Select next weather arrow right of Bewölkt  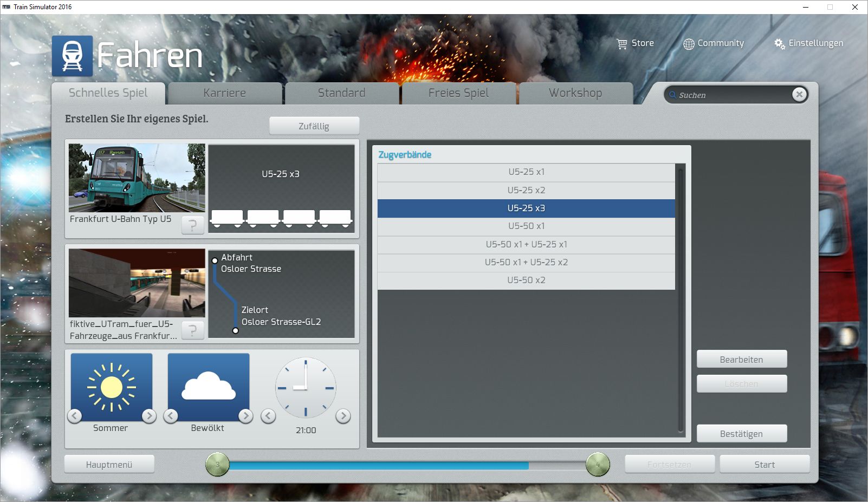245,416
